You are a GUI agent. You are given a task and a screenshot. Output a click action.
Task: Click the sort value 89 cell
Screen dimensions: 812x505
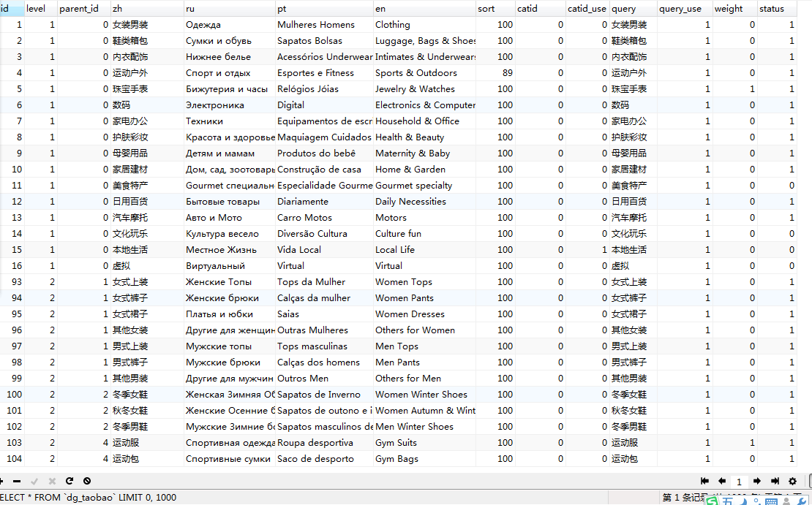[x=495, y=72]
